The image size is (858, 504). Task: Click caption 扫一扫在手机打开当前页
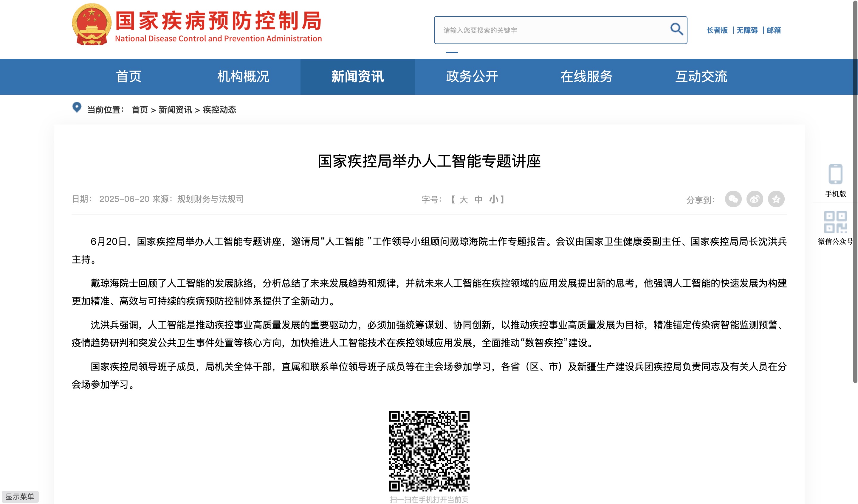coord(429,499)
